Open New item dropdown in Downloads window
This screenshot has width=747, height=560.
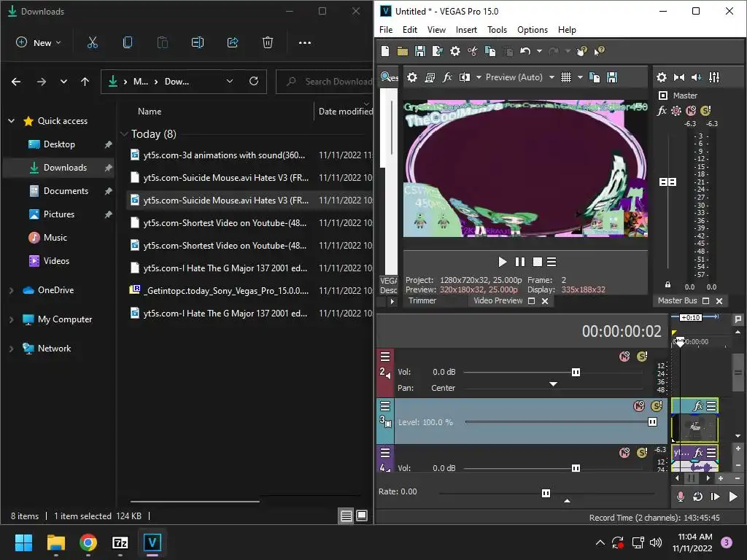pyautogui.click(x=39, y=42)
